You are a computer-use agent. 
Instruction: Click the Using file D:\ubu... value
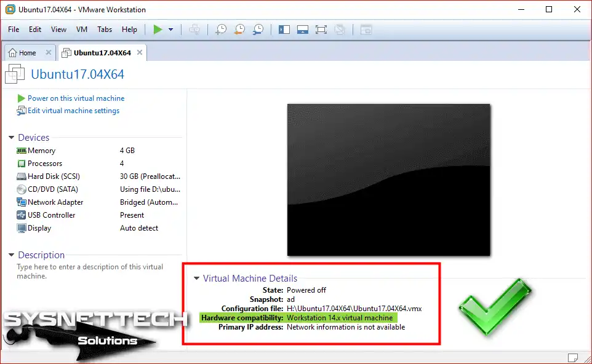(150, 189)
